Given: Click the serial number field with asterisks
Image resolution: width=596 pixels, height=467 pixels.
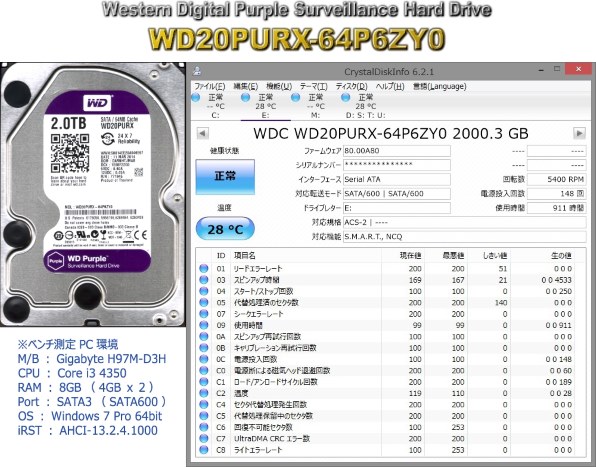Looking at the screenshot, I should point(396,165).
